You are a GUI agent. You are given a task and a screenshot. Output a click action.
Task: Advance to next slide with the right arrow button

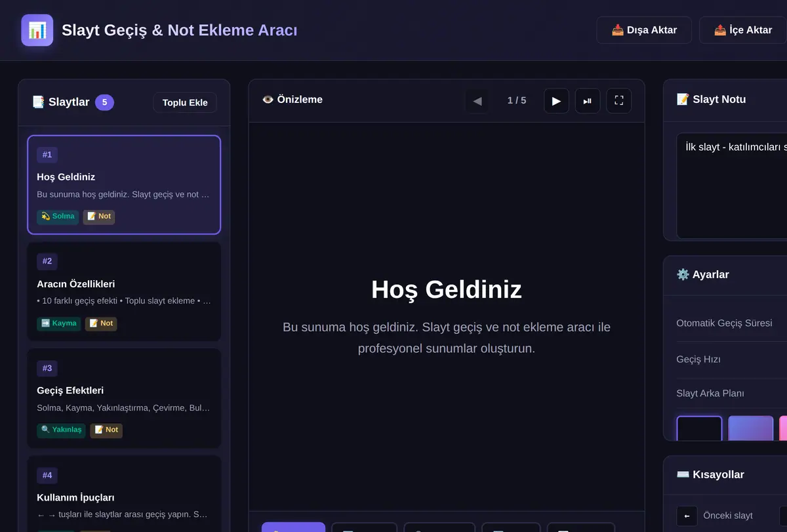[x=556, y=101]
